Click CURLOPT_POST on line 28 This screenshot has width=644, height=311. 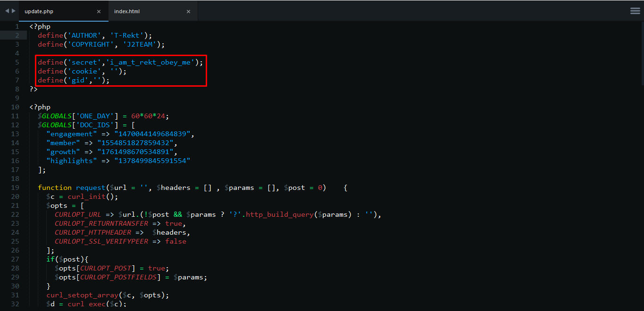tap(106, 269)
